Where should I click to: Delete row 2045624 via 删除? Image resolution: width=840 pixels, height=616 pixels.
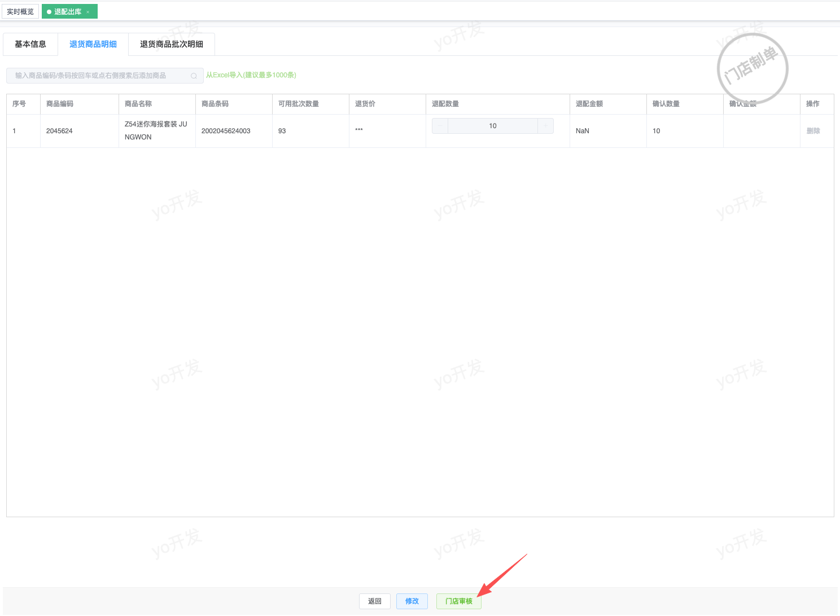(813, 131)
